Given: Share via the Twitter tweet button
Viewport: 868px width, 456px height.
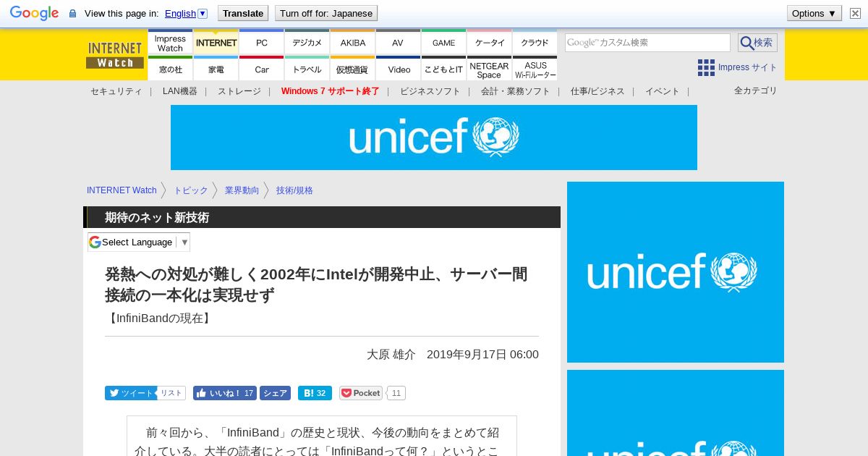Looking at the screenshot, I should [x=130, y=393].
